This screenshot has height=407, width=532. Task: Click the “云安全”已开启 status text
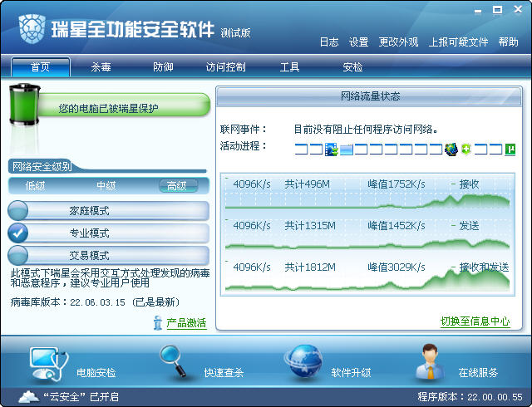[x=81, y=396]
